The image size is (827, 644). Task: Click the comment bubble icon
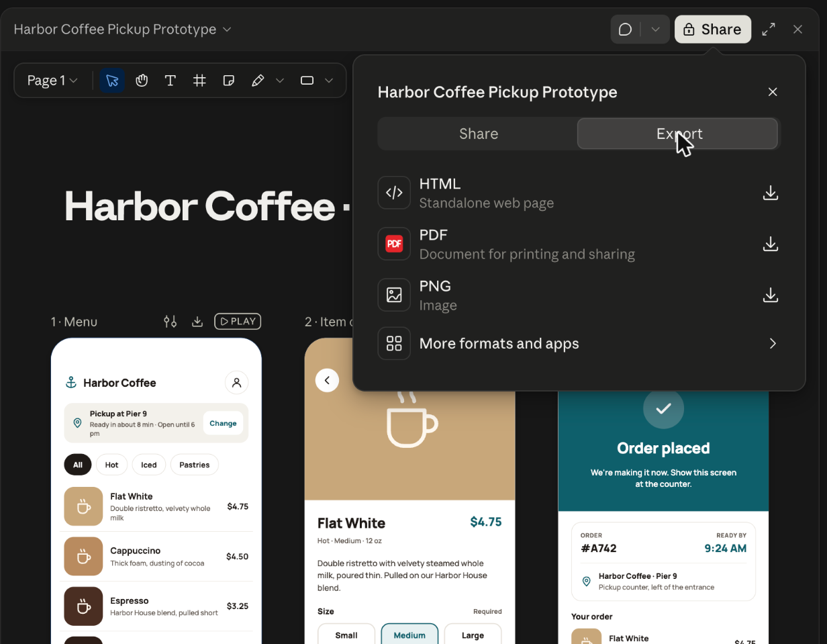pos(625,30)
